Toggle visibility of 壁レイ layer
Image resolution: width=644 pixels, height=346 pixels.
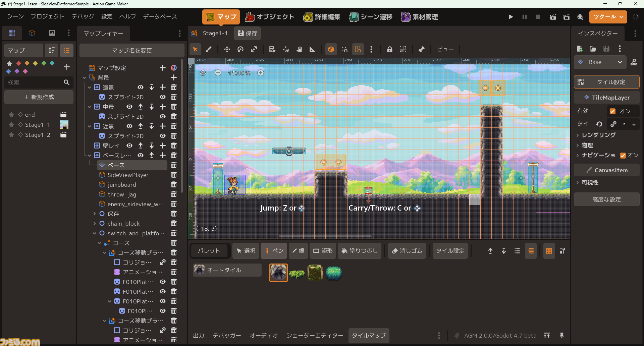(129, 146)
